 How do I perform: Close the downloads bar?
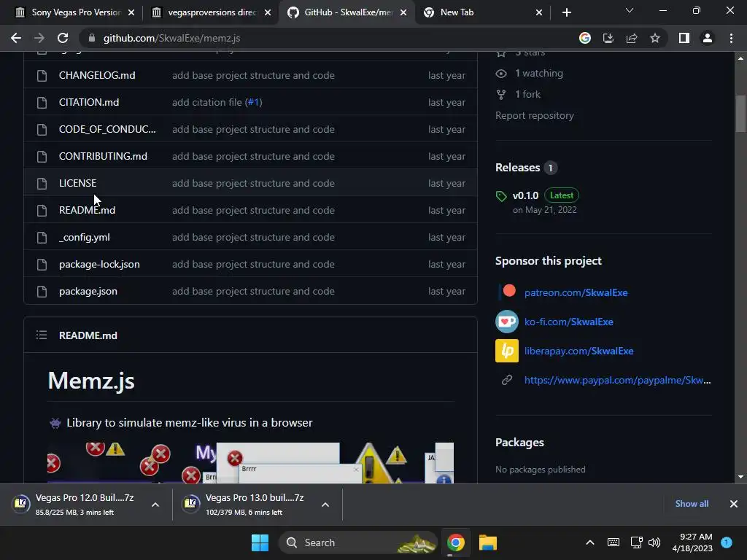pyautogui.click(x=734, y=504)
